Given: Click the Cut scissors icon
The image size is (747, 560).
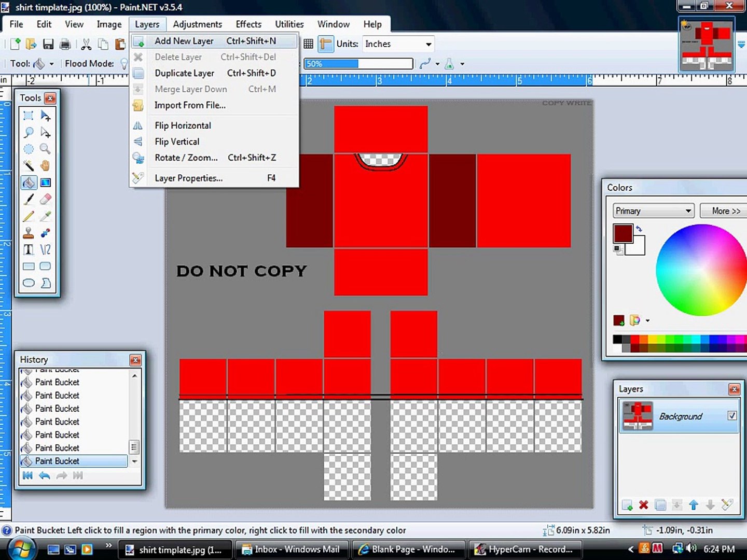Looking at the screenshot, I should click(x=86, y=44).
